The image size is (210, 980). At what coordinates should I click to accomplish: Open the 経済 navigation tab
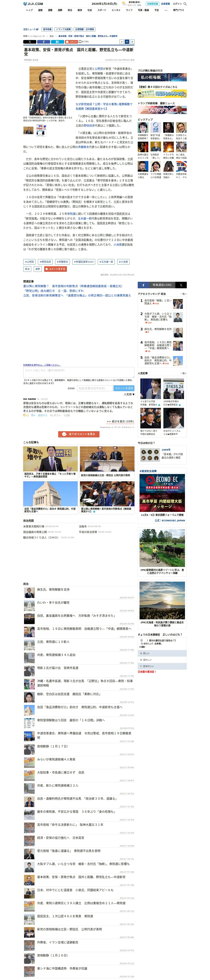(80, 10)
